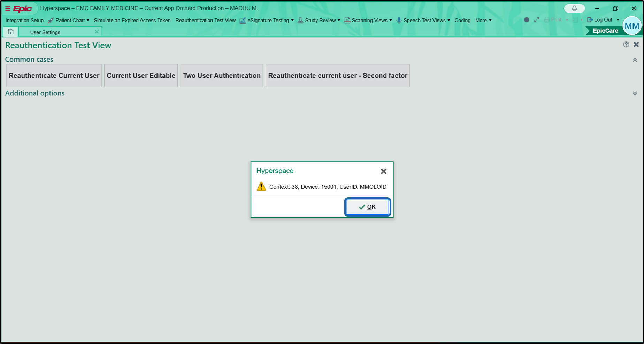Click dialog text 'Context: 38, Device: 15001'
The image size is (644, 344).
tap(303, 187)
